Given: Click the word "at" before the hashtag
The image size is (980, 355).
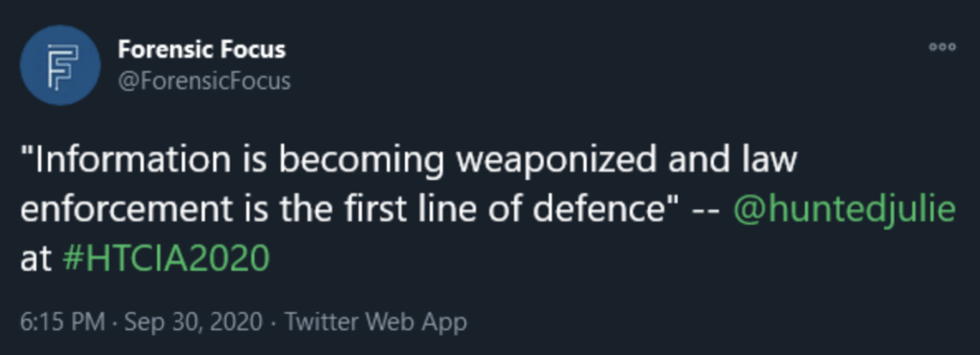Looking at the screenshot, I should 35,258.
